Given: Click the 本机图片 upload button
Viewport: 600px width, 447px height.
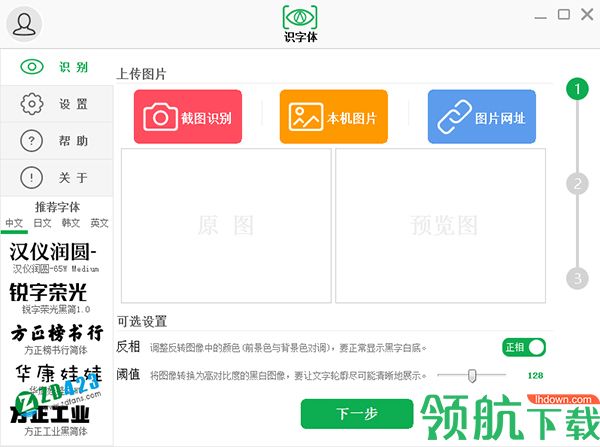Looking at the screenshot, I should tap(334, 117).
